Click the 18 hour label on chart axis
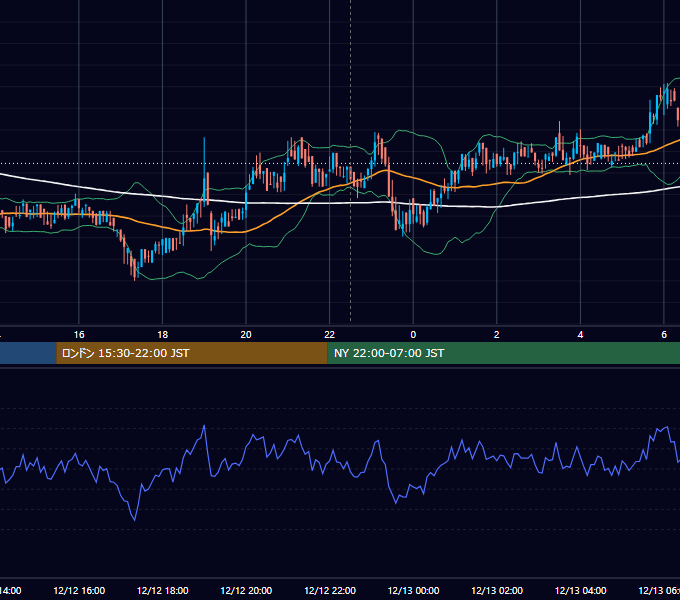The height and width of the screenshot is (600, 680). (163, 335)
